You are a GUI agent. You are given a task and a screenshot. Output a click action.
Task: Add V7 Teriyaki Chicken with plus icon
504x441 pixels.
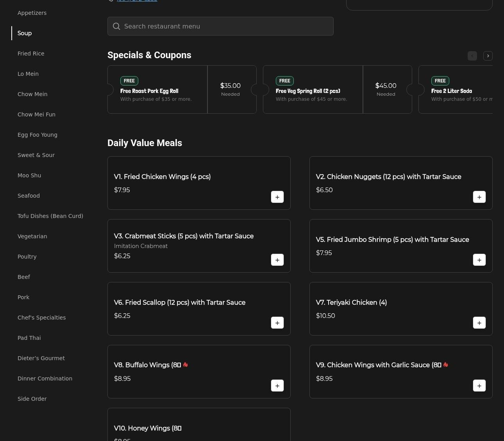coord(479,323)
